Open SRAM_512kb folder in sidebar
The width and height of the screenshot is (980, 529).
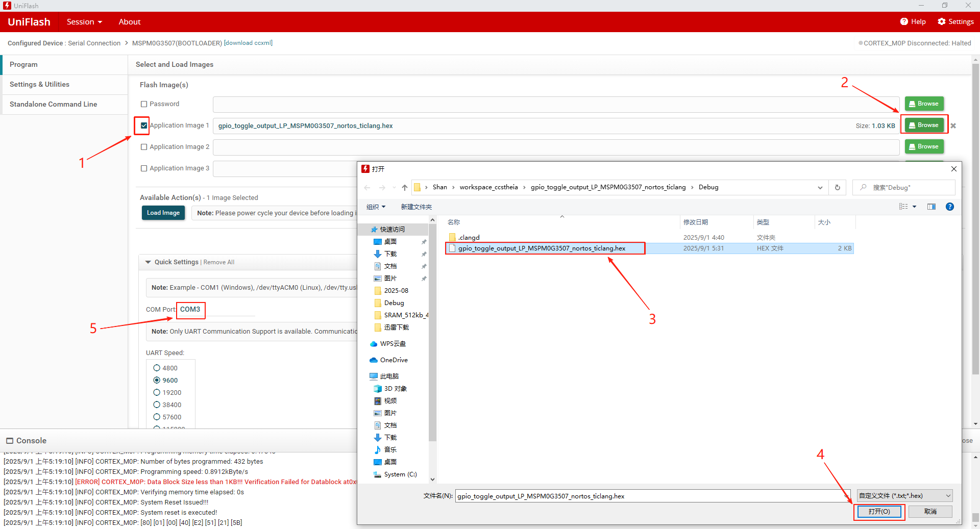401,315
